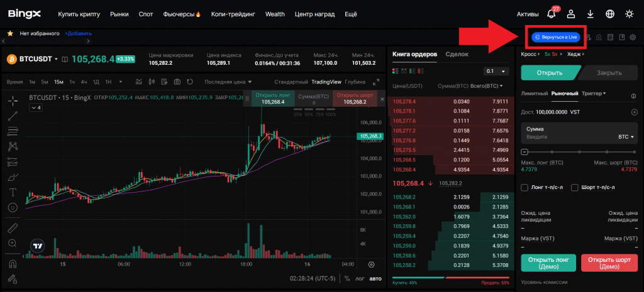The width and height of the screenshot is (644, 292).
Task: Switch theme using the sun icon
Action: [x=629, y=14]
